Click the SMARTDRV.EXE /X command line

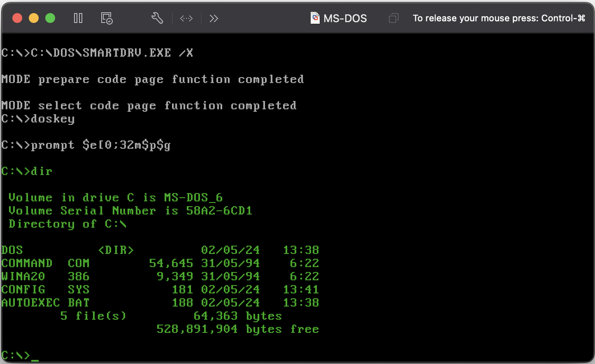pyautogui.click(x=97, y=53)
